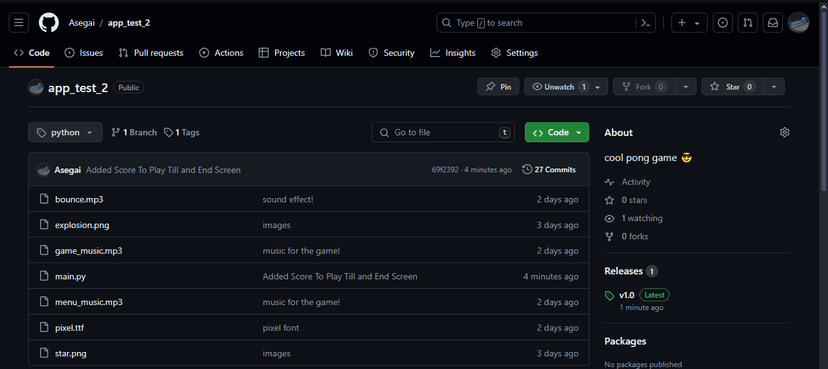The height and width of the screenshot is (369, 828).
Task: Open the Packages heading link
Action: tap(625, 341)
